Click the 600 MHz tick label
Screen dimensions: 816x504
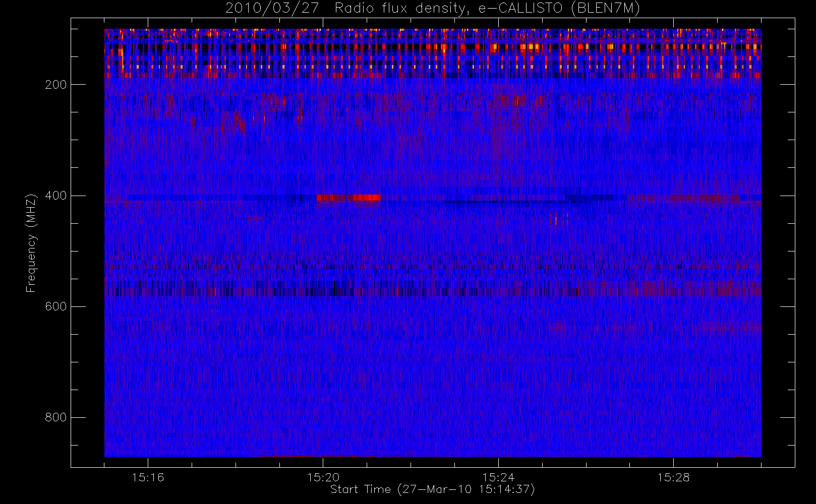[55, 306]
